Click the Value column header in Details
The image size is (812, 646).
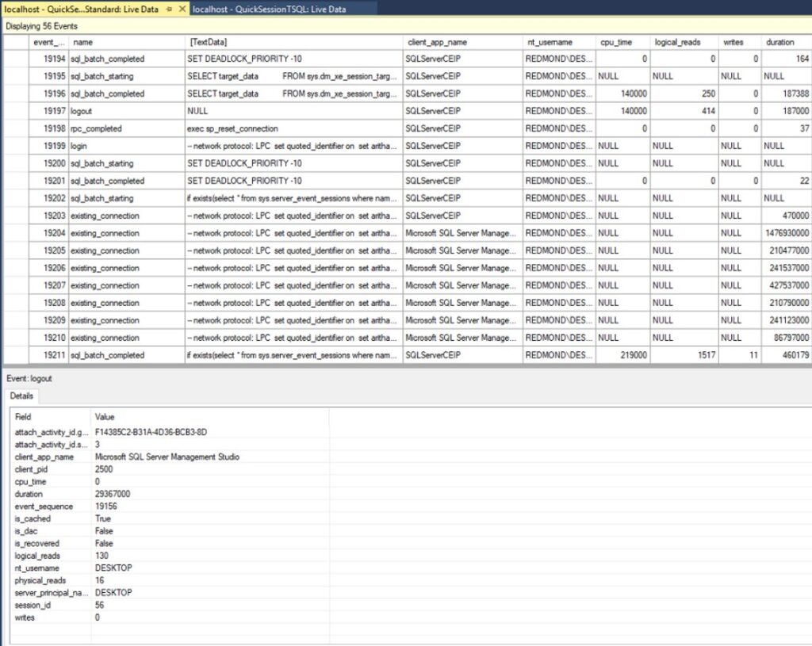(x=209, y=417)
